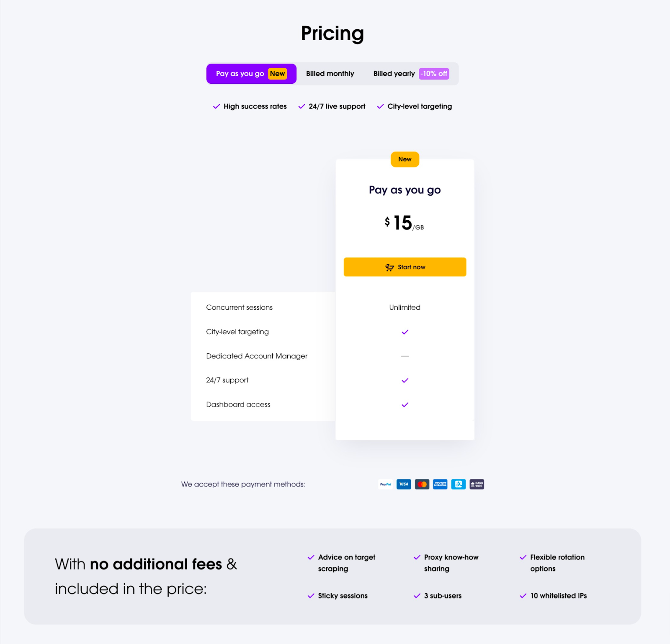Select the Pay as you go tab
The width and height of the screenshot is (670, 644).
click(x=240, y=74)
